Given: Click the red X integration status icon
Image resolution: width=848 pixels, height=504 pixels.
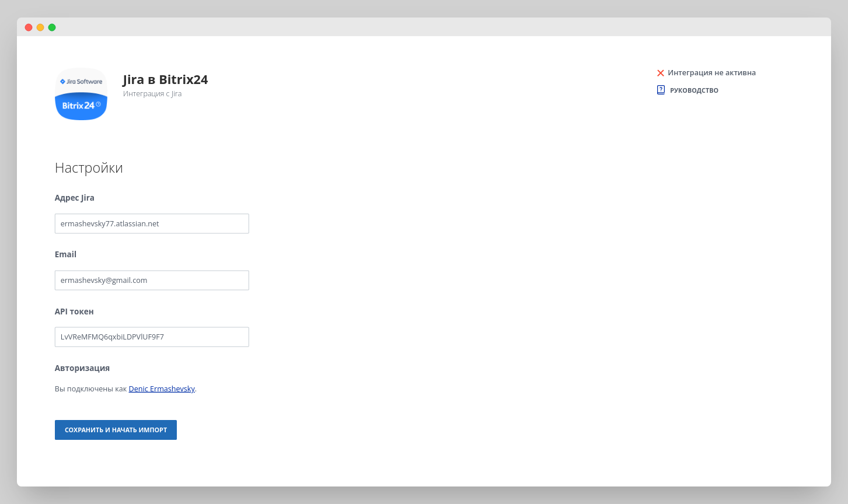Looking at the screenshot, I should (661, 73).
